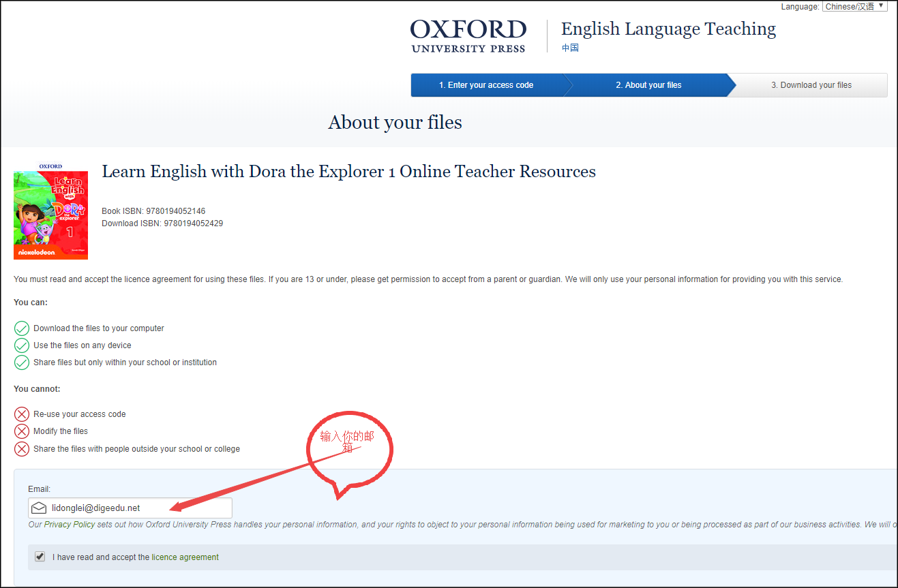Image resolution: width=898 pixels, height=588 pixels.
Task: Select step 3 Download your files
Action: tap(811, 85)
